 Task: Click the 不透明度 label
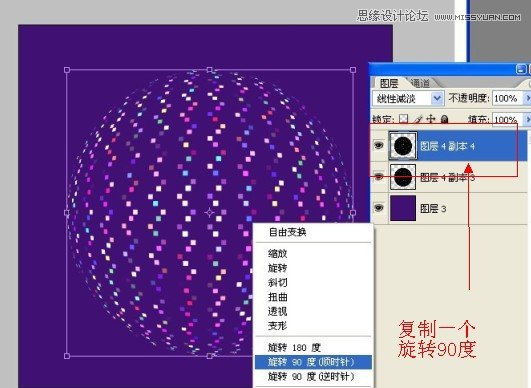(x=469, y=98)
